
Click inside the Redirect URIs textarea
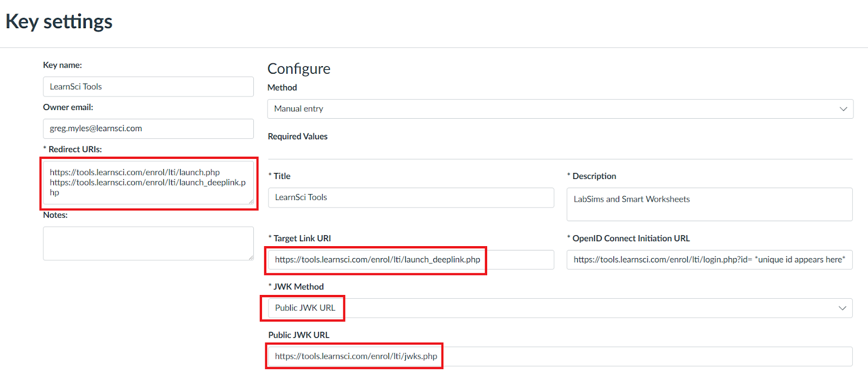click(x=148, y=183)
